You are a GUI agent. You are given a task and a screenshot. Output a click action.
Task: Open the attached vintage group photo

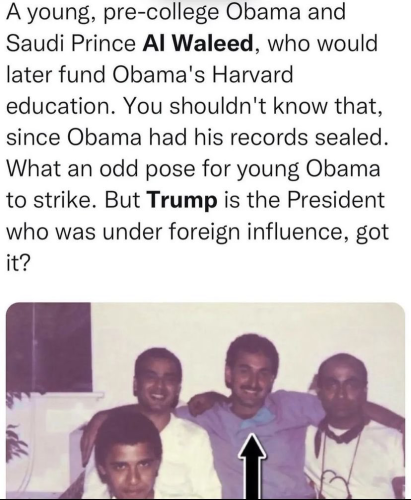click(x=206, y=401)
